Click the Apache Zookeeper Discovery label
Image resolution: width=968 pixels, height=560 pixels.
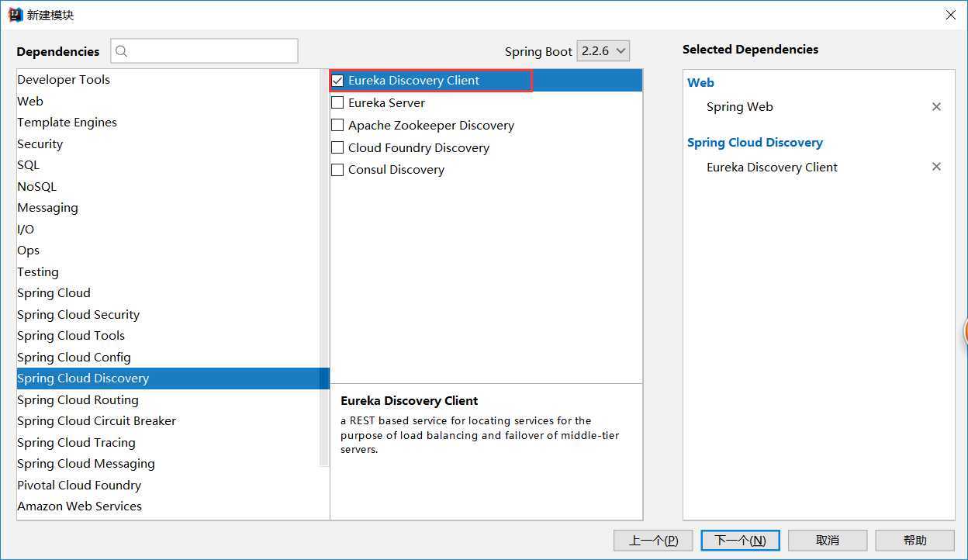coord(431,125)
